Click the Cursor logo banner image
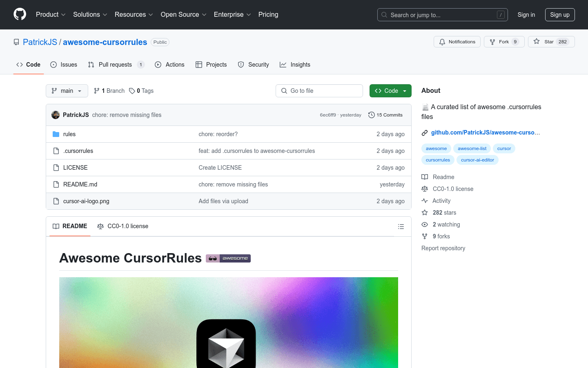Screen dimensions: 588x368 [x=229, y=323]
